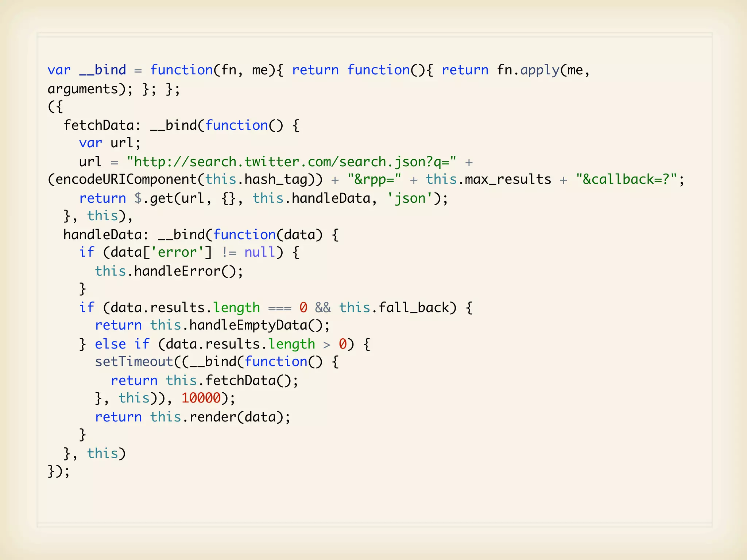Click the "setTimeout" function name
The height and width of the screenshot is (560, 747).
(x=134, y=362)
